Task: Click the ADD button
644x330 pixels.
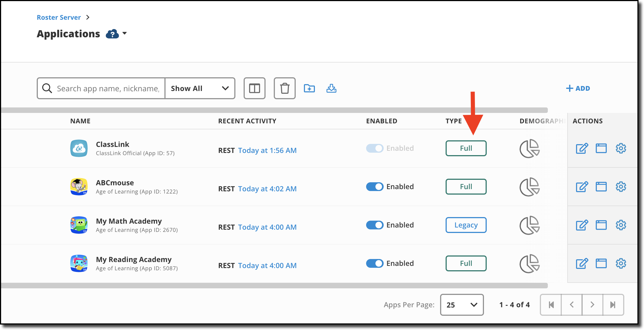Action: 578,88
